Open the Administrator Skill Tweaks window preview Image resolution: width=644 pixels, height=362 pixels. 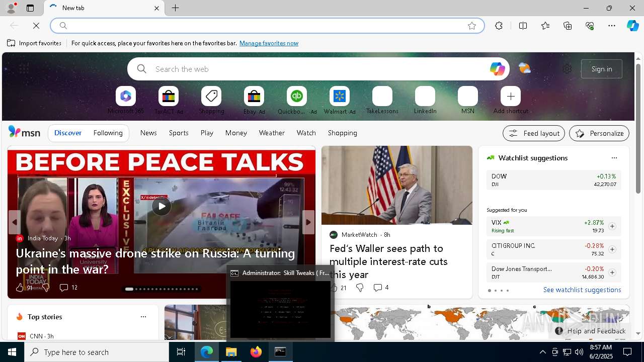tap(280, 303)
